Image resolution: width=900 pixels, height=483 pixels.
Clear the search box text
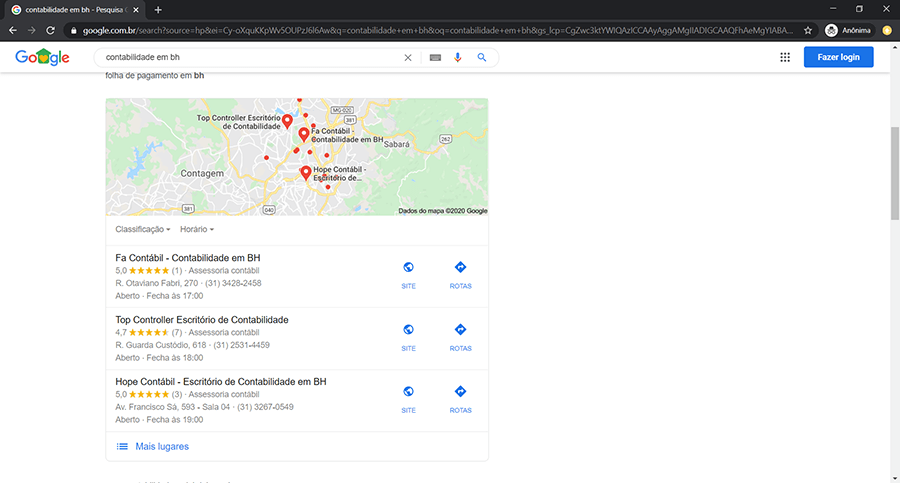click(408, 57)
